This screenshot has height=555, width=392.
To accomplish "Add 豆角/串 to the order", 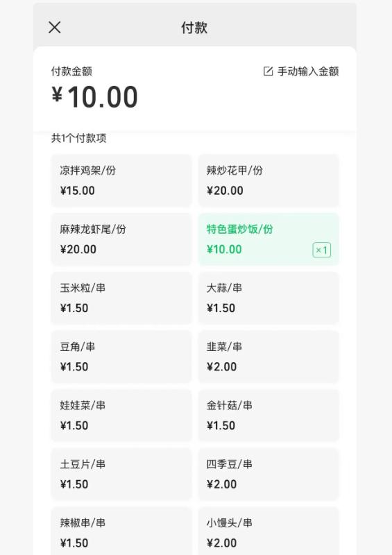I will pos(121,357).
